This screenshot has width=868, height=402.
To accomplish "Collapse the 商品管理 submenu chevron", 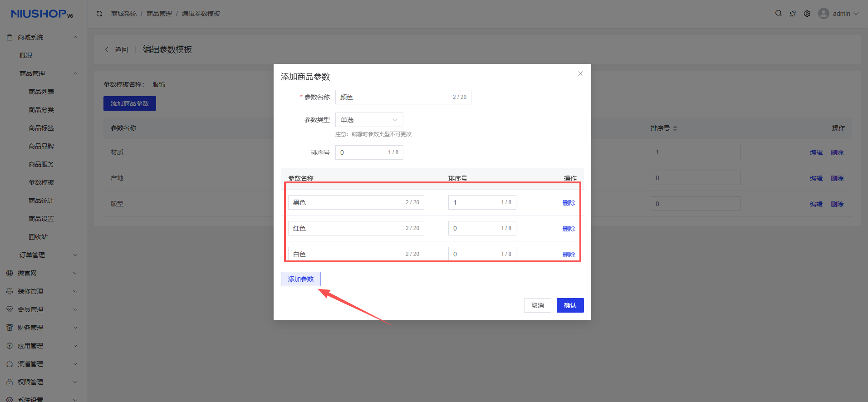I will coord(75,74).
